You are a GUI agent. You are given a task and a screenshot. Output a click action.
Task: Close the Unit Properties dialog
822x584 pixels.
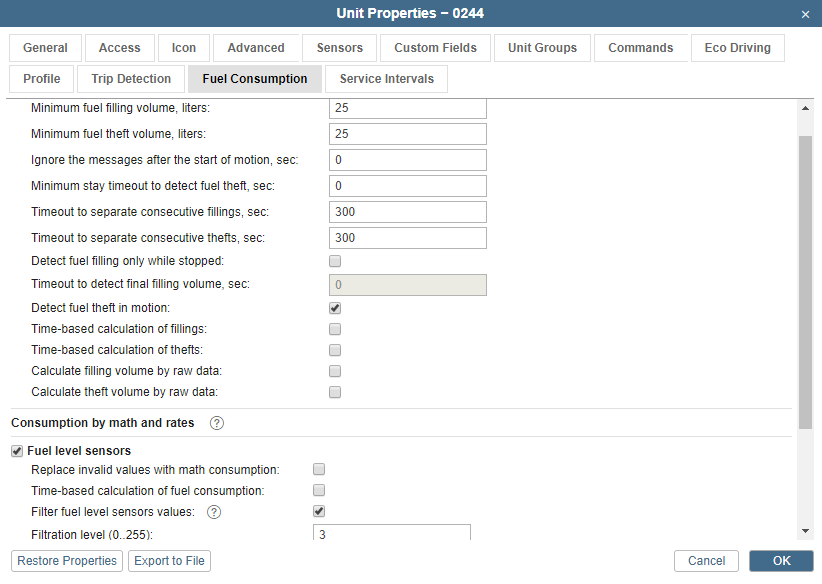pyautogui.click(x=806, y=14)
